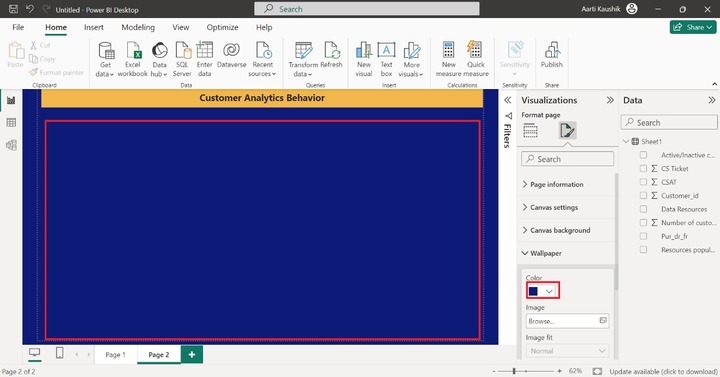Image resolution: width=720 pixels, height=377 pixels.
Task: Switch to mobile layout icon
Action: 59,353
